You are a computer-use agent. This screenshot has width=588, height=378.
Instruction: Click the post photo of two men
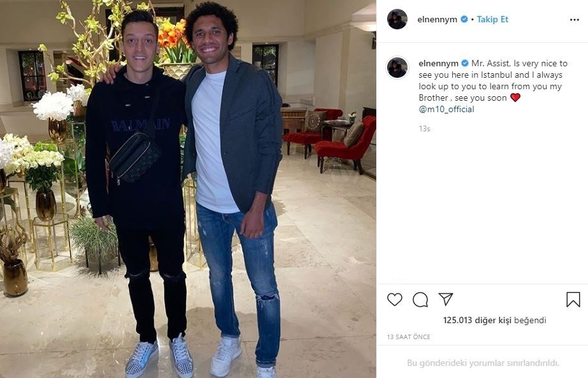click(x=188, y=189)
